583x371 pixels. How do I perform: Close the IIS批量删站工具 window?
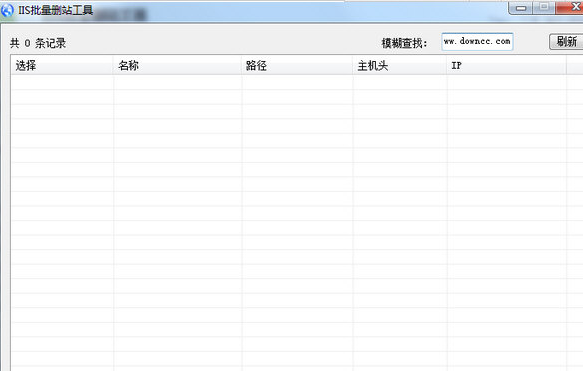(570, 8)
